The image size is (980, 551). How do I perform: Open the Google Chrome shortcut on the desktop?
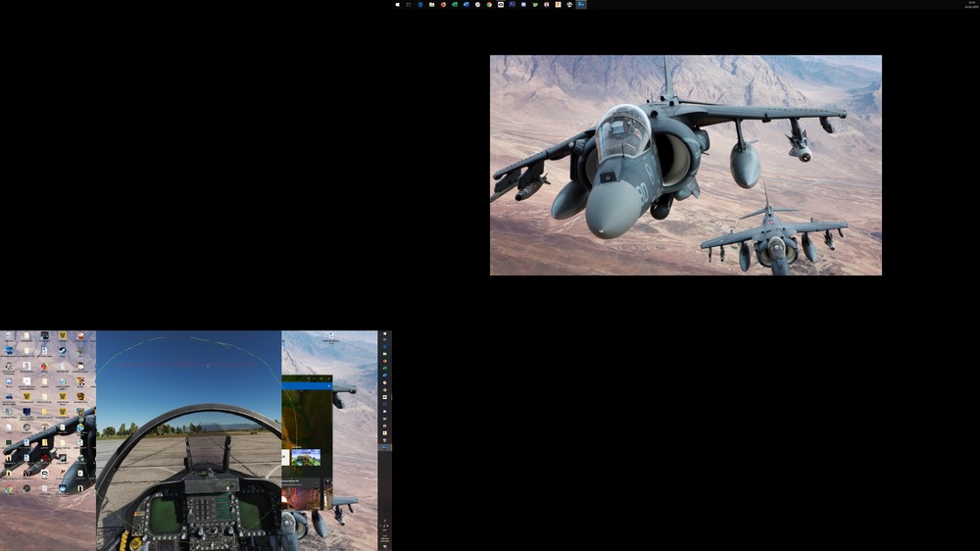point(9,489)
